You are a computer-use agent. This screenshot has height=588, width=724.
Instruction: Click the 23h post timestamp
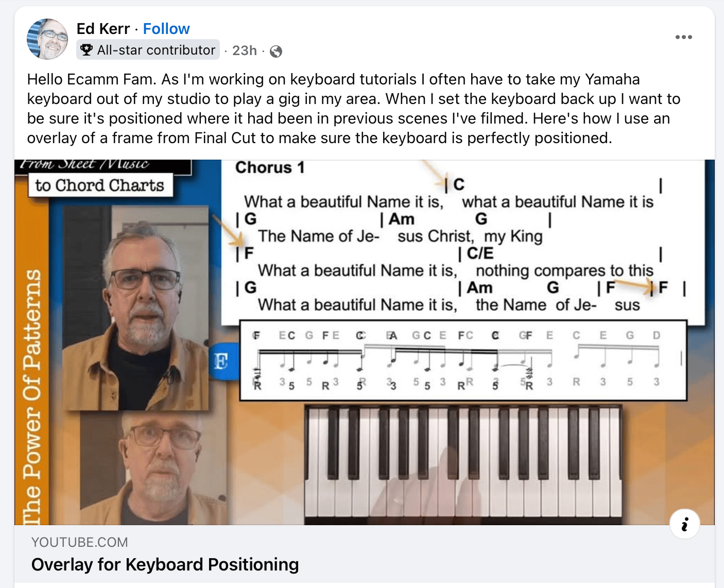click(x=244, y=50)
